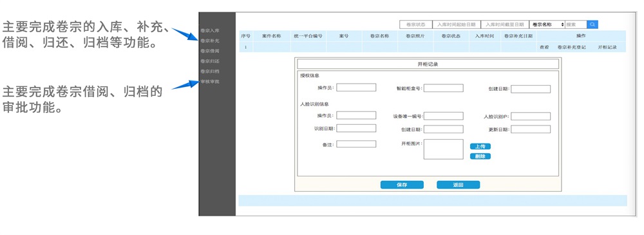Select 卷宗补充 in the sidebar
The width and height of the screenshot is (644, 235).
[x=209, y=41]
